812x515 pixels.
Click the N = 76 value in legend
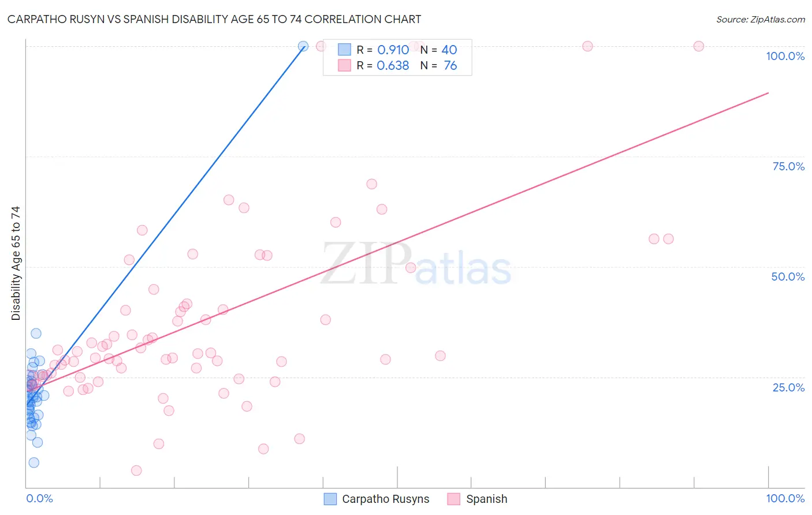(x=438, y=65)
